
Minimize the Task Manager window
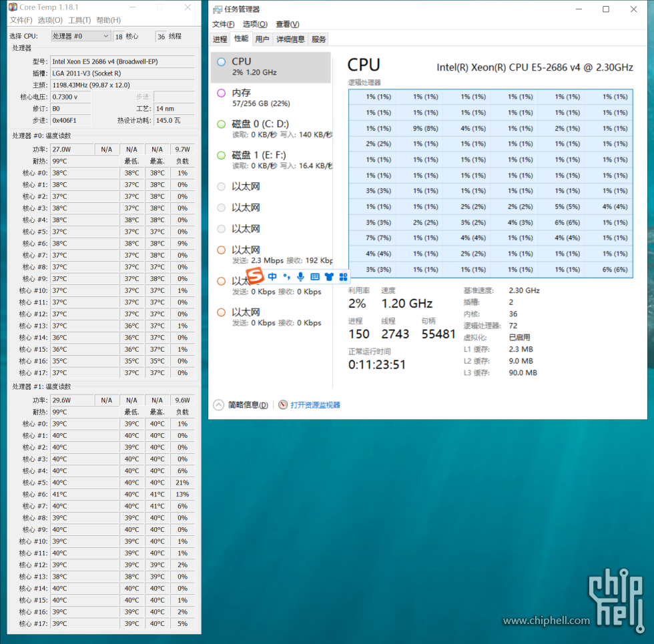click(x=579, y=9)
